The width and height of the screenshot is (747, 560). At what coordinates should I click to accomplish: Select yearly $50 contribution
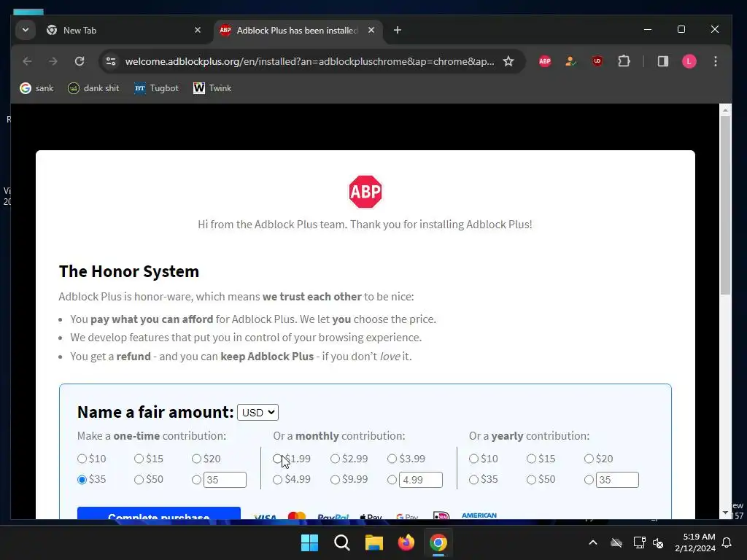tap(531, 480)
